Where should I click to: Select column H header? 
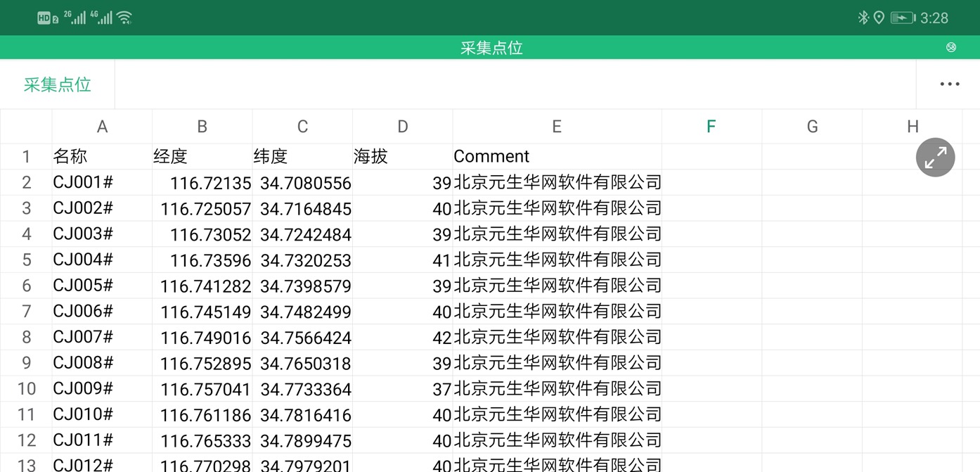point(912,127)
